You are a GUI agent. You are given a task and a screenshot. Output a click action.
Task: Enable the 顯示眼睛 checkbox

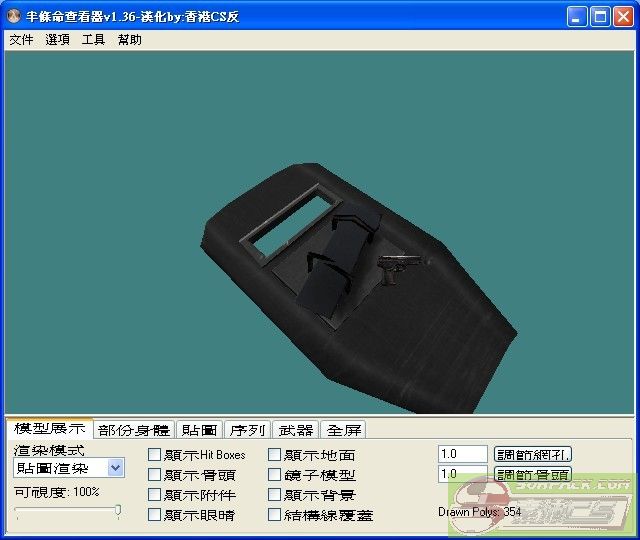[154, 514]
